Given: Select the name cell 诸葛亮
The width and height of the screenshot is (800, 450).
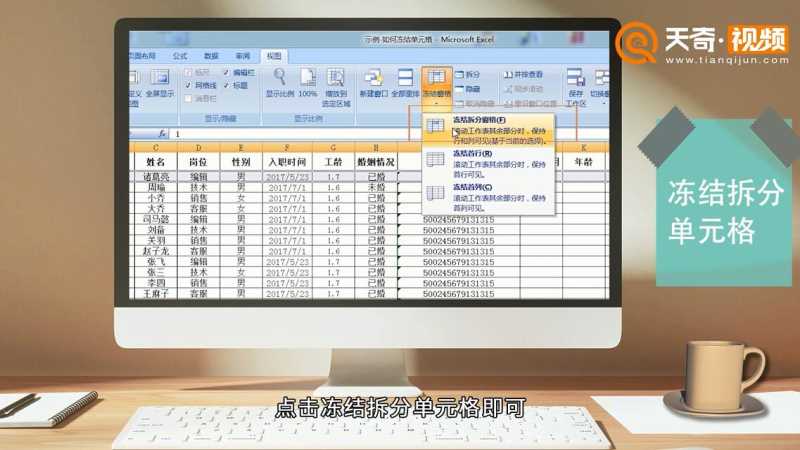Looking at the screenshot, I should (156, 177).
